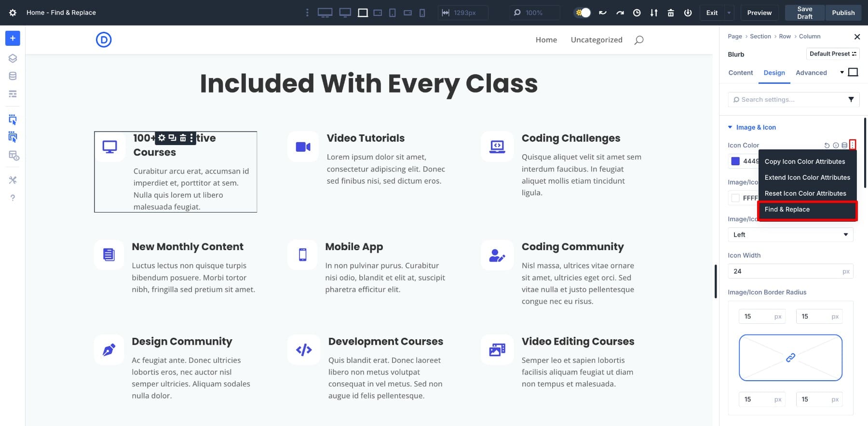The image size is (868, 426).
Task: Open the Left placement dropdown
Action: point(790,235)
